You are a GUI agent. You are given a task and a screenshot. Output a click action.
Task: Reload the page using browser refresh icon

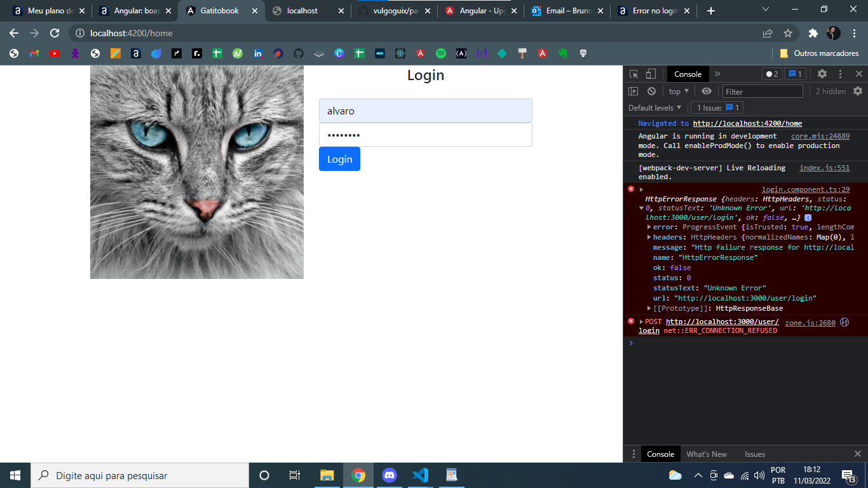55,33
